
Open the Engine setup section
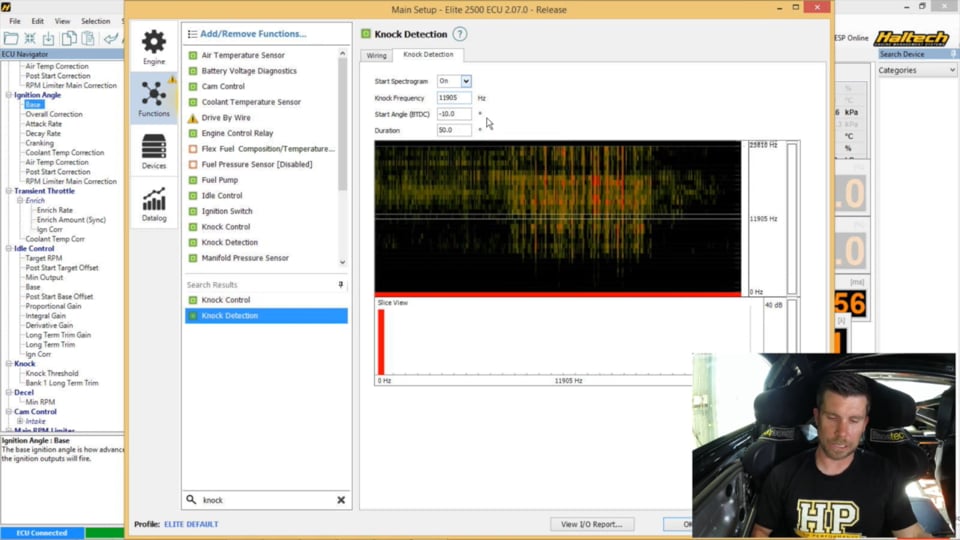point(154,46)
